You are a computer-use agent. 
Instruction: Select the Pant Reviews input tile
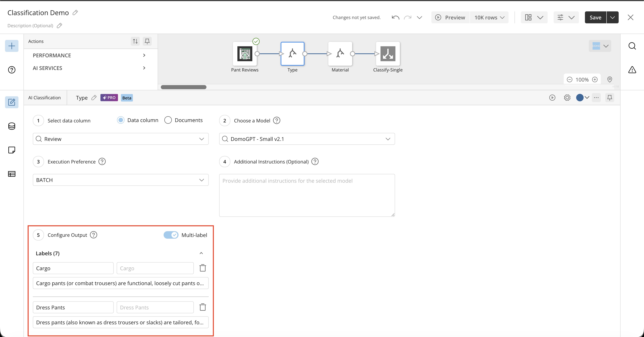tap(245, 54)
